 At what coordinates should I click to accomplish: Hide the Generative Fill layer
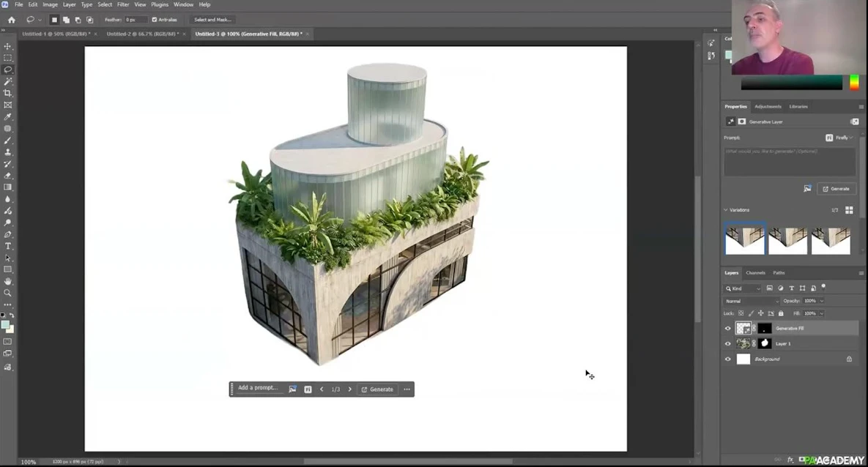pyautogui.click(x=728, y=329)
